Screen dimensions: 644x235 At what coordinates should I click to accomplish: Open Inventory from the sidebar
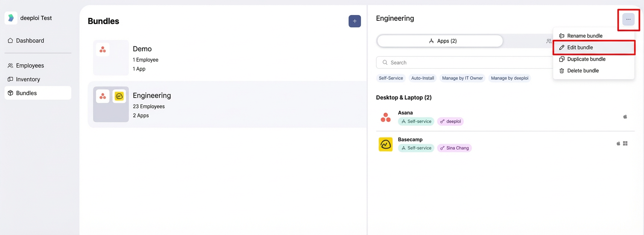[x=38, y=79]
